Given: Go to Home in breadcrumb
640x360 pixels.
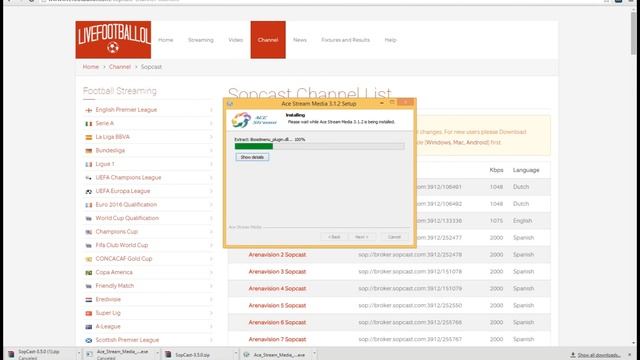Looking at the screenshot, I should pos(91,67).
